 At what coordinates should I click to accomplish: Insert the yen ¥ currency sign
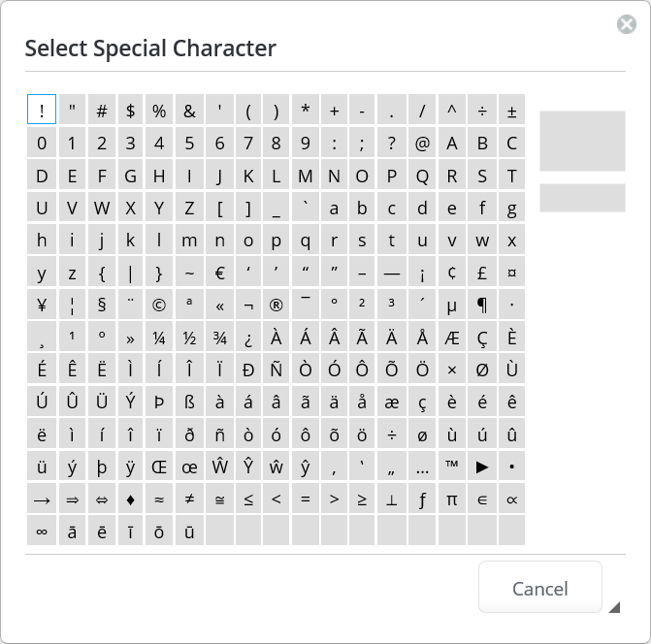(x=42, y=305)
